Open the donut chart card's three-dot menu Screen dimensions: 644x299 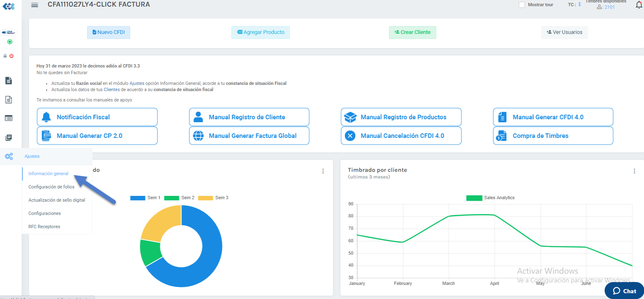[323, 171]
